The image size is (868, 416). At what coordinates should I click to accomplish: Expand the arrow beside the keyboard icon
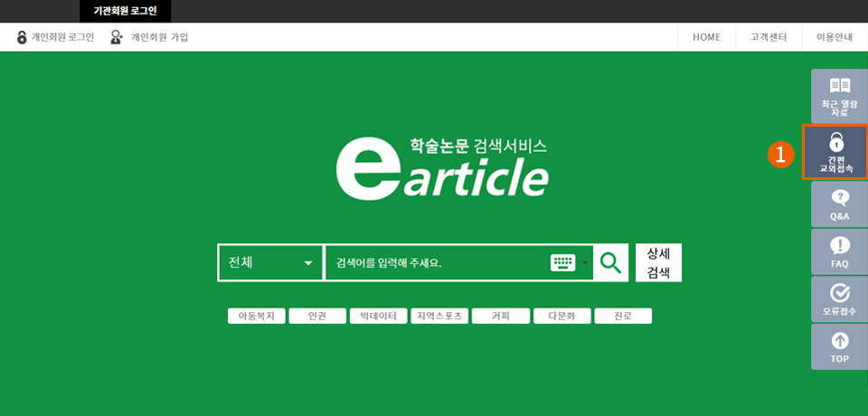[x=585, y=262]
